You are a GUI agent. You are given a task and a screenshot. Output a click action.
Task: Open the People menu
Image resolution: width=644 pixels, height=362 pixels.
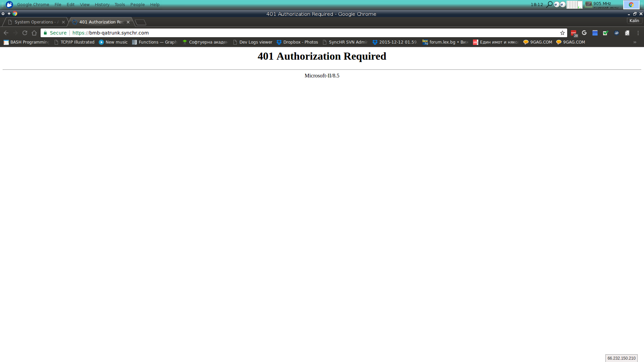click(138, 4)
